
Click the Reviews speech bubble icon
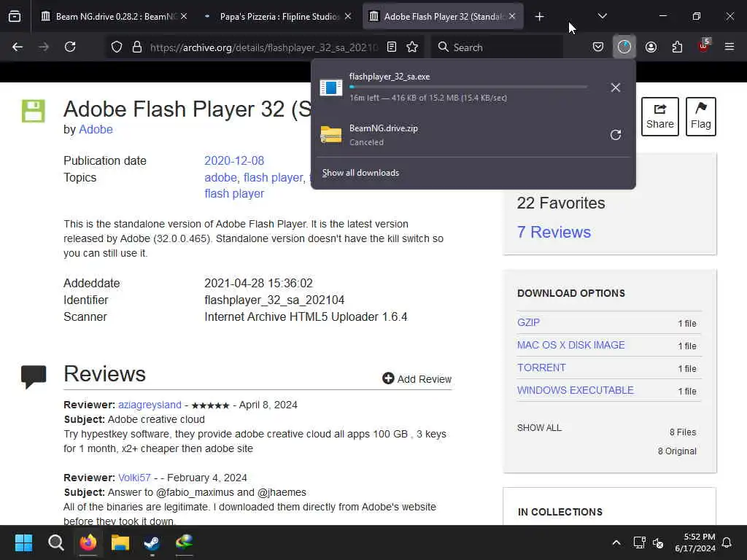click(x=34, y=377)
